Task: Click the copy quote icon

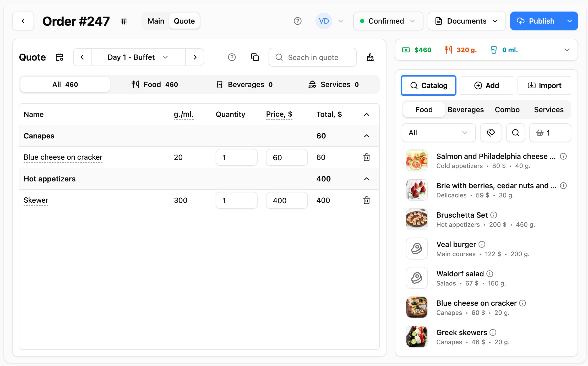Action: [255, 57]
